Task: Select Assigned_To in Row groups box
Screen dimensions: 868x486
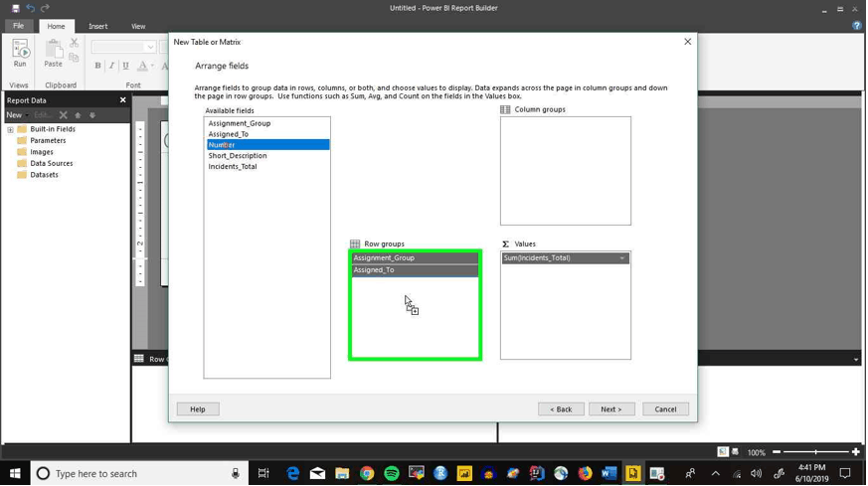Action: pos(415,270)
